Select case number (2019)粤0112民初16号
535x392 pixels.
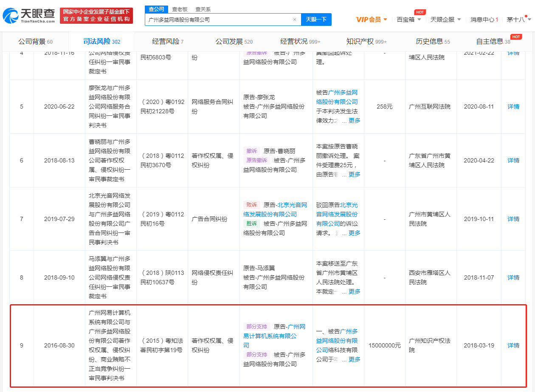pyautogui.click(x=162, y=219)
